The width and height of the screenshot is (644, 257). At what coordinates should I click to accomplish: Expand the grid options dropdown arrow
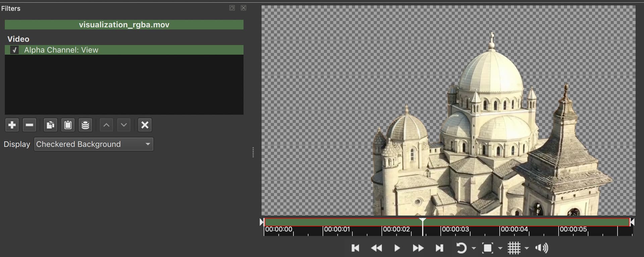coord(527,248)
